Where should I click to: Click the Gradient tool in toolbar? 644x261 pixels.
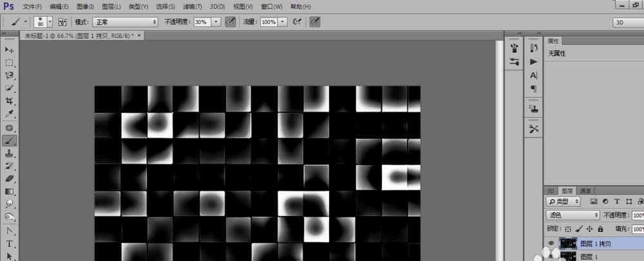pos(10,192)
